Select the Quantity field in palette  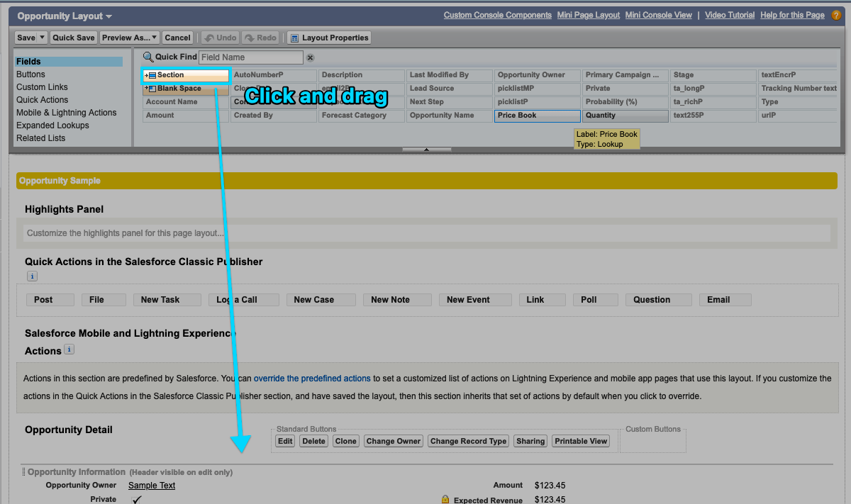click(625, 116)
